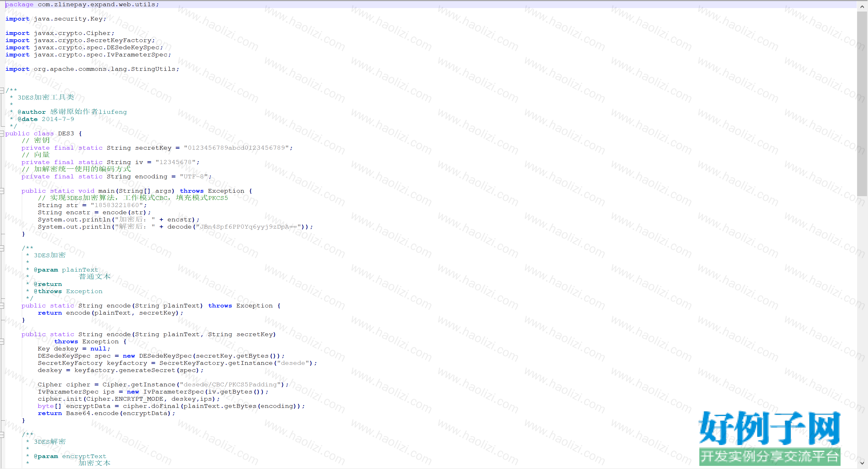Click the iv string value "12345678"
The width and height of the screenshot is (868, 469).
[176, 162]
